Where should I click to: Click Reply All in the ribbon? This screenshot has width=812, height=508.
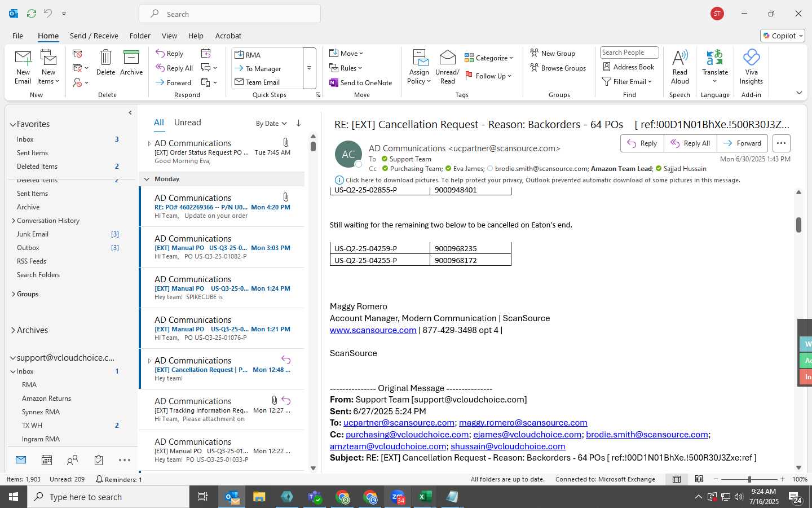[174, 68]
